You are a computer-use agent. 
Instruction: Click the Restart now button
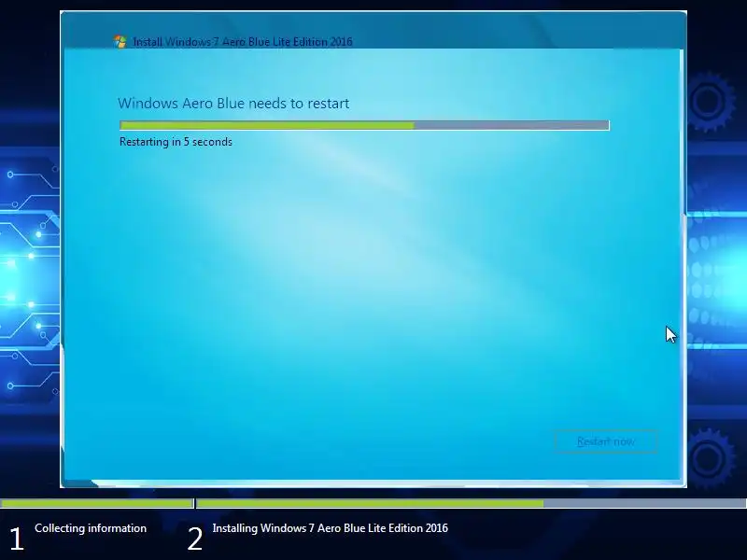click(x=605, y=441)
